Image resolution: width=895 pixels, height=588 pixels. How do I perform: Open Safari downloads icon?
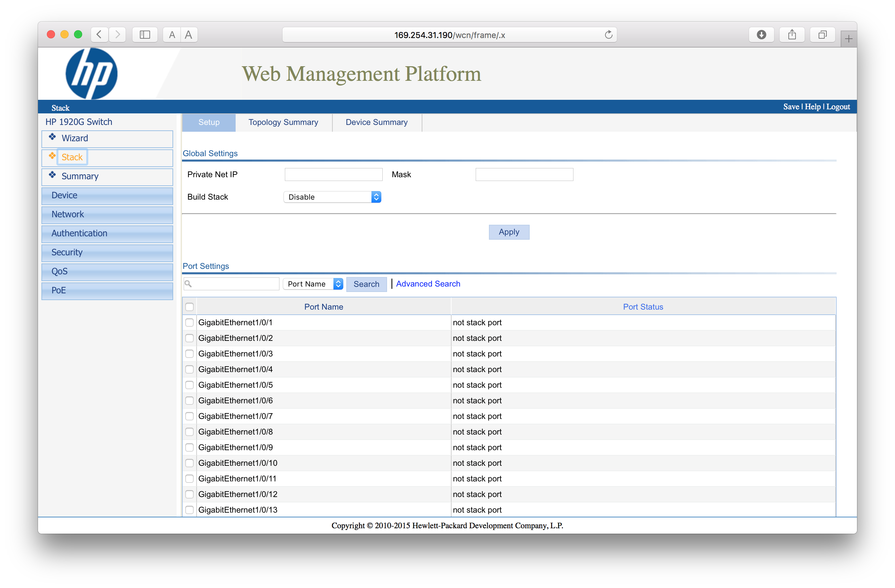(761, 35)
